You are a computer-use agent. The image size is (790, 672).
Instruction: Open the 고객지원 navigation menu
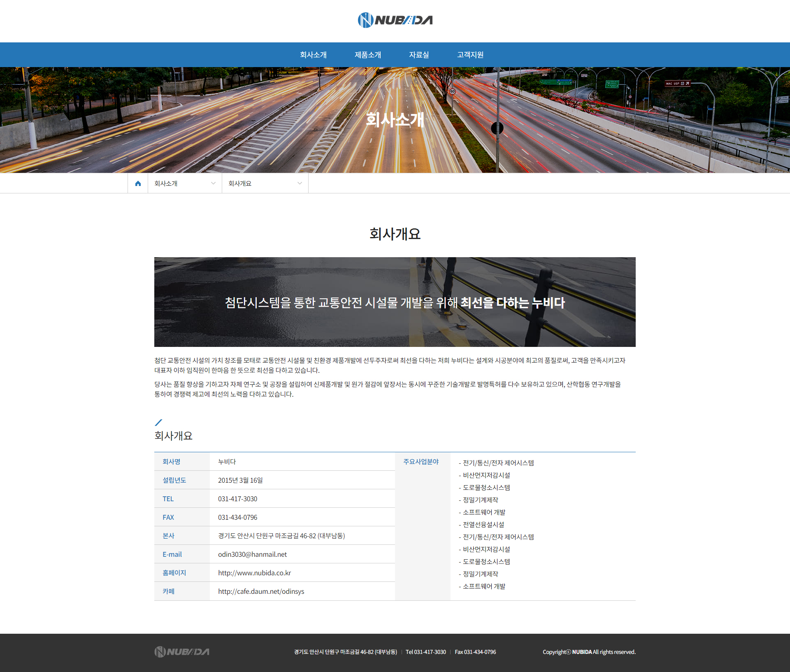pos(470,55)
